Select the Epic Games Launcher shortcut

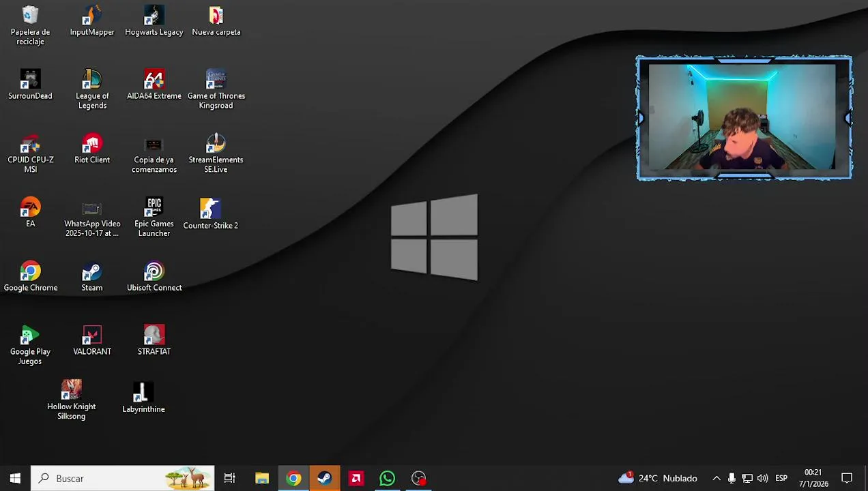point(154,218)
